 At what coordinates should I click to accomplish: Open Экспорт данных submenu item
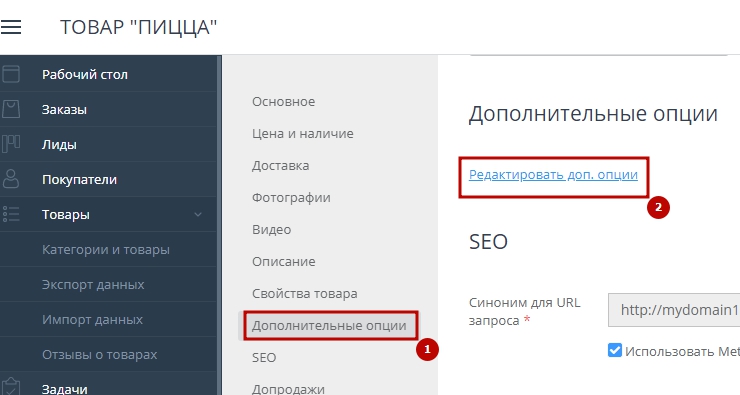pyautogui.click(x=93, y=285)
